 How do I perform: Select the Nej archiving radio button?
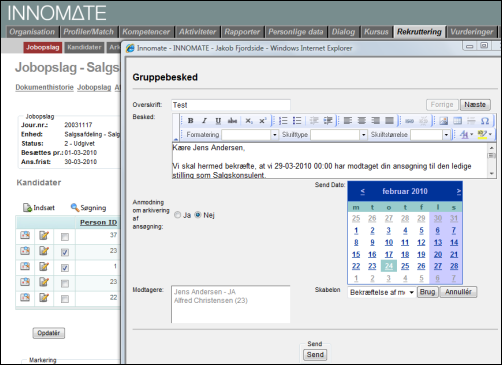[x=198, y=215]
